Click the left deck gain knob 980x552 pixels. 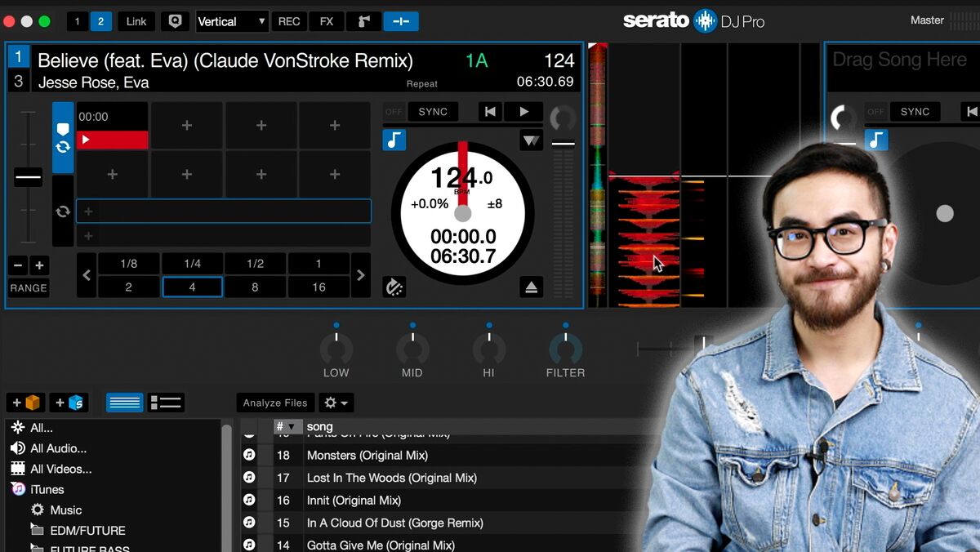pyautogui.click(x=562, y=119)
